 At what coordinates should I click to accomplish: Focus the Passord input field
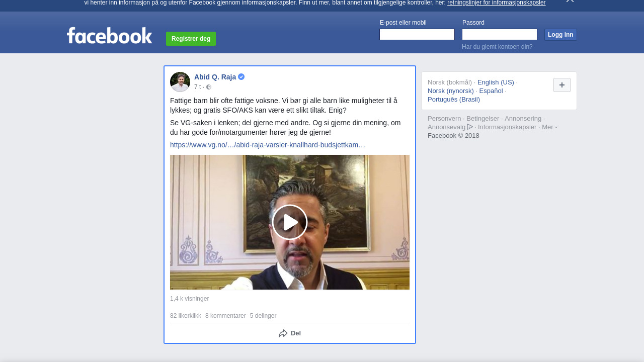click(500, 34)
